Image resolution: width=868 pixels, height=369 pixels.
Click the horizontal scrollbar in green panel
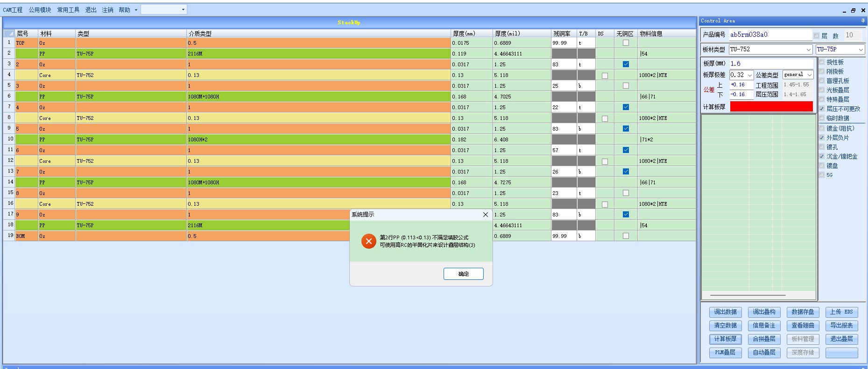tap(748, 295)
